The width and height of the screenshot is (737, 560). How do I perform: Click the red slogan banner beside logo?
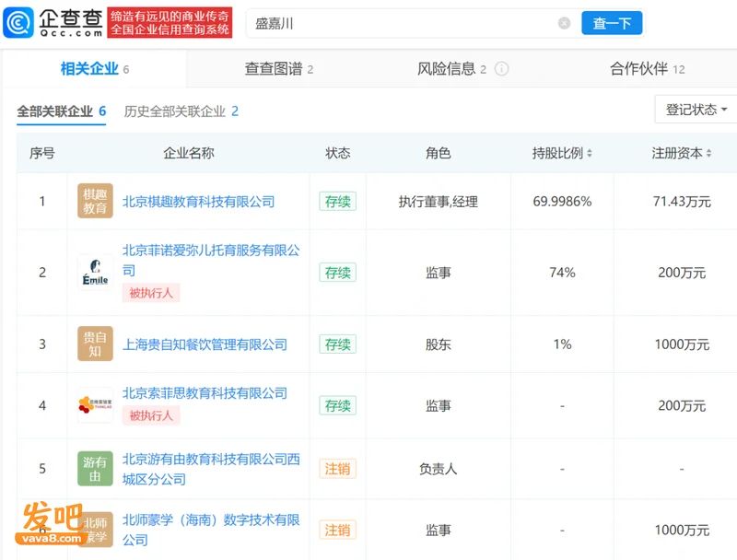(170, 22)
